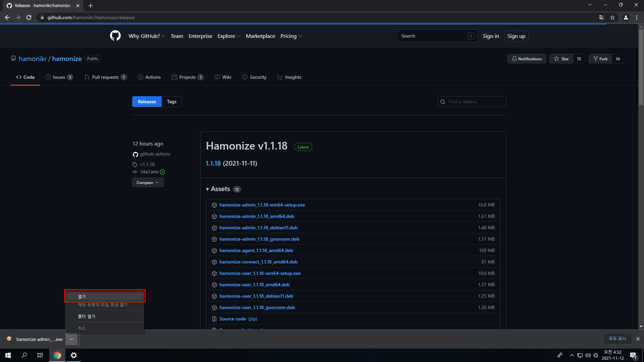Click the GitHub logo icon
Image resolution: width=644 pixels, height=362 pixels.
[115, 36]
